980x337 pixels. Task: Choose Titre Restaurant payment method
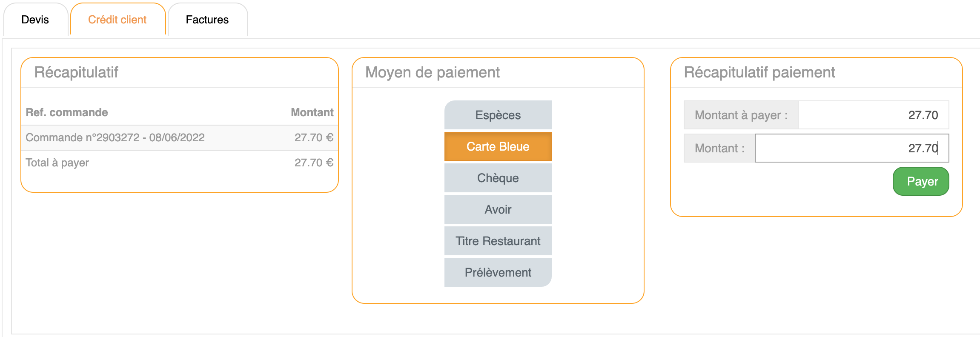tap(498, 241)
